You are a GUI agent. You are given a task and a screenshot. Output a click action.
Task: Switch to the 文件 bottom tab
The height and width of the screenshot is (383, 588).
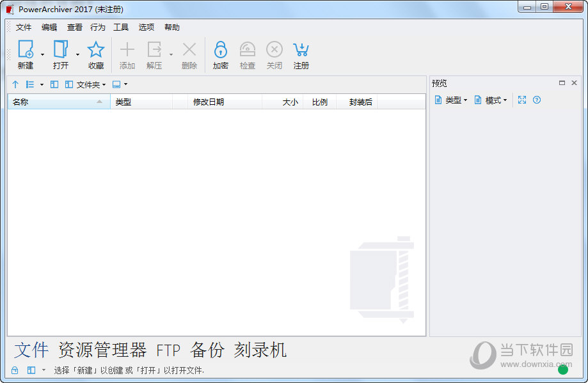pyautogui.click(x=31, y=350)
